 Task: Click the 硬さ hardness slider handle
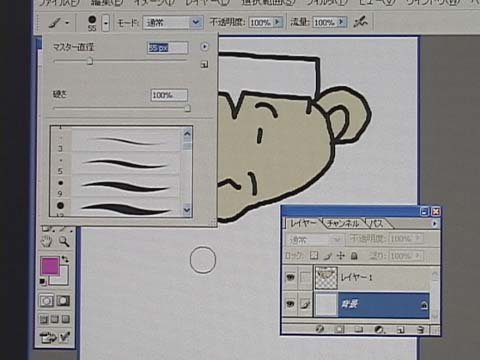click(187, 108)
